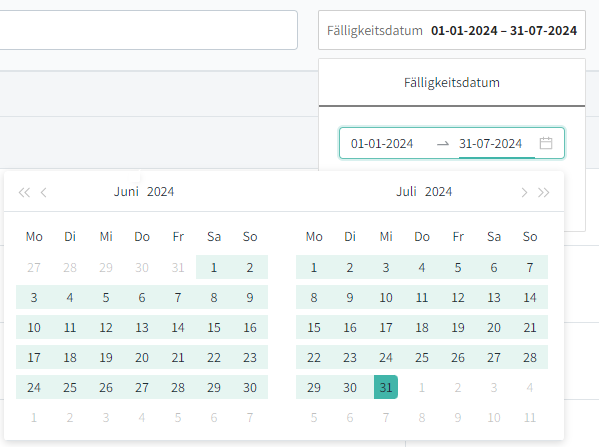The height and width of the screenshot is (447, 599).
Task: Click the calendar icon in date range field
Action: 546,143
